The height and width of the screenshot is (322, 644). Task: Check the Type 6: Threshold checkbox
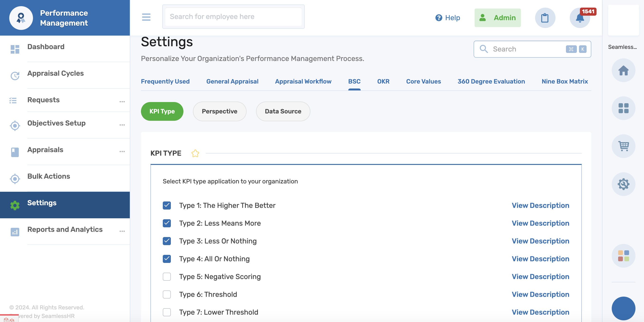click(167, 294)
